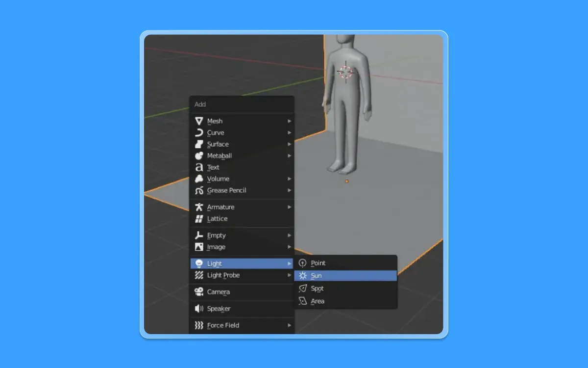Viewport: 588px width, 368px height.
Task: Click the Volume cloud icon
Action: (x=199, y=179)
